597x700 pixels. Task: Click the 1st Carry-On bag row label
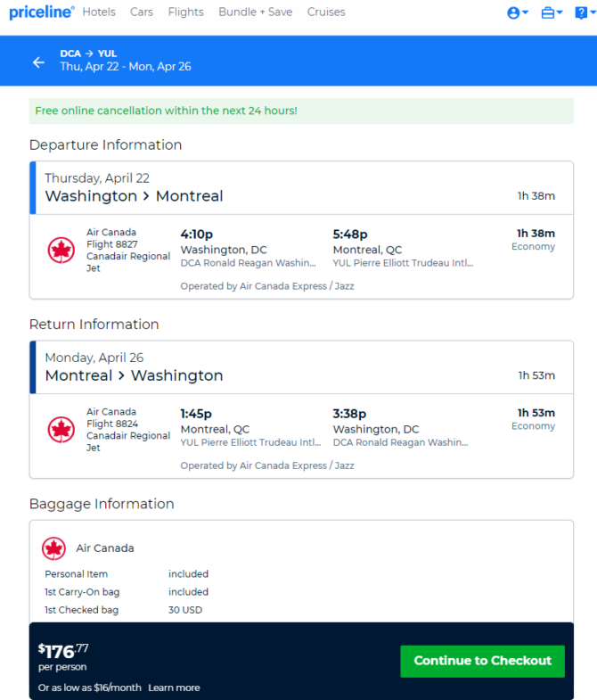[x=82, y=592]
